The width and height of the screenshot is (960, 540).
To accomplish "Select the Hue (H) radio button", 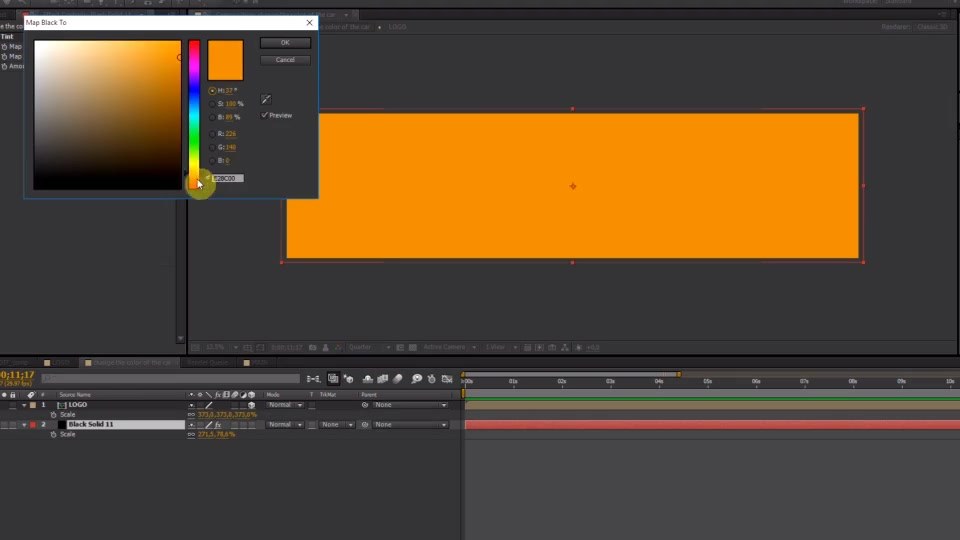I will click(x=212, y=91).
